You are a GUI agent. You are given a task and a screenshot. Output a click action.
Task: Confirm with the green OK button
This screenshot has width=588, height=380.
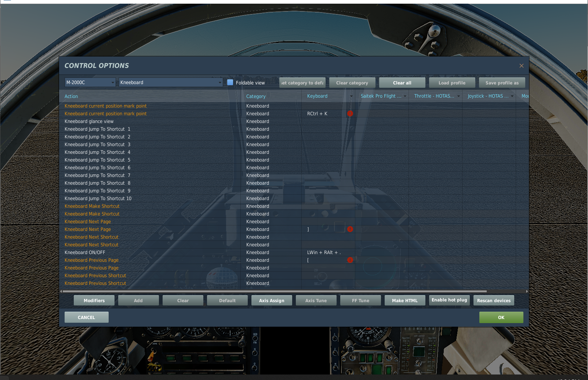coord(501,317)
